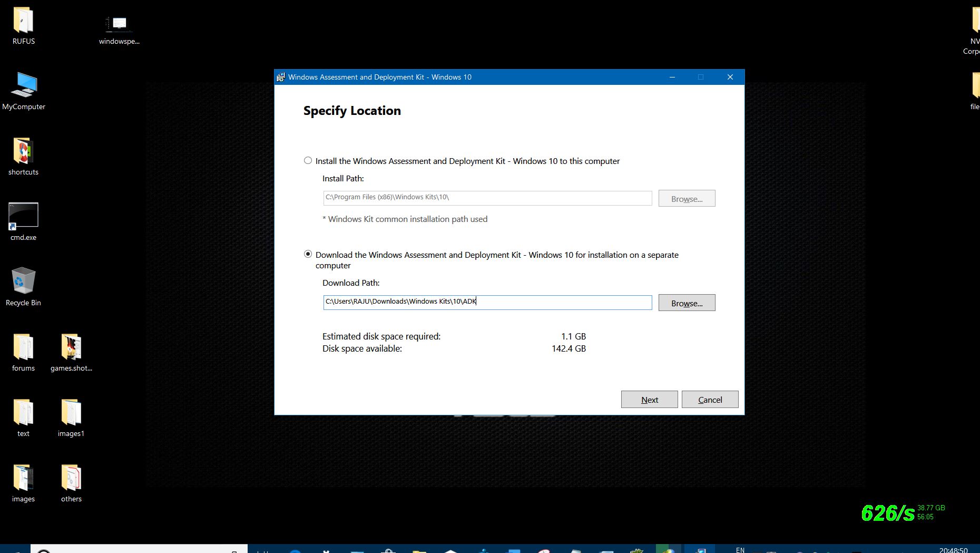Select the download for separate computer option
Viewport: 980px width, 553px height.
(x=308, y=254)
